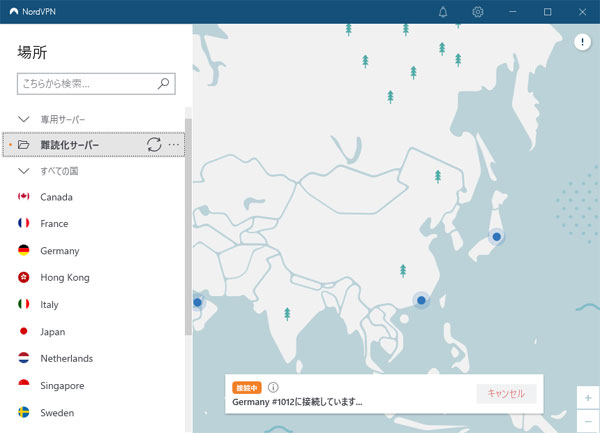Screen dimensions: 600x433
Task: Click the folder icon beside 難読化サーバー
Action: [x=23, y=145]
